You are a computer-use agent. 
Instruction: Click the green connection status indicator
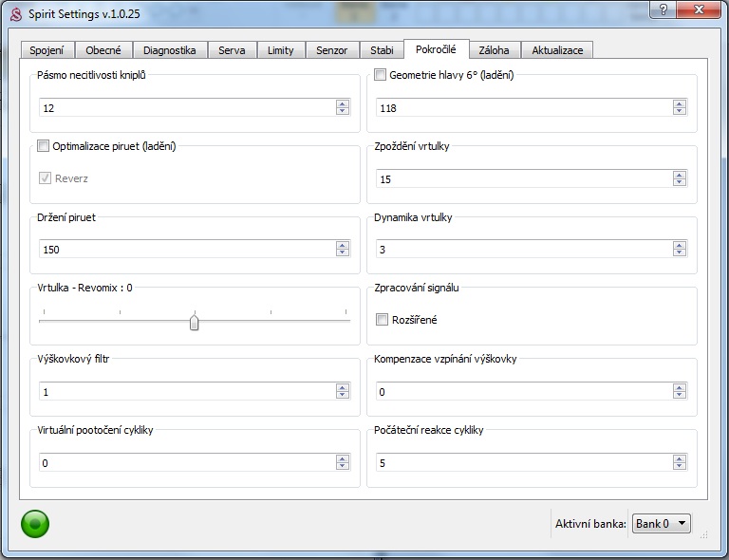pos(35,523)
